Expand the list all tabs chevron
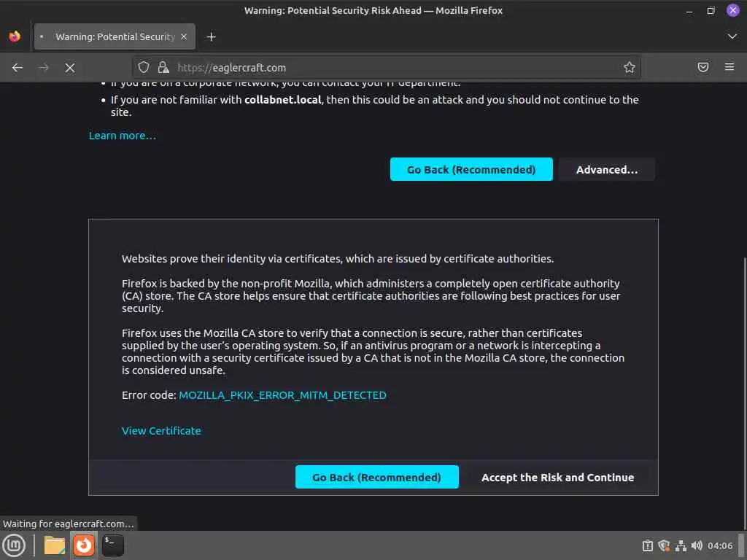The image size is (747, 560). pos(732,36)
